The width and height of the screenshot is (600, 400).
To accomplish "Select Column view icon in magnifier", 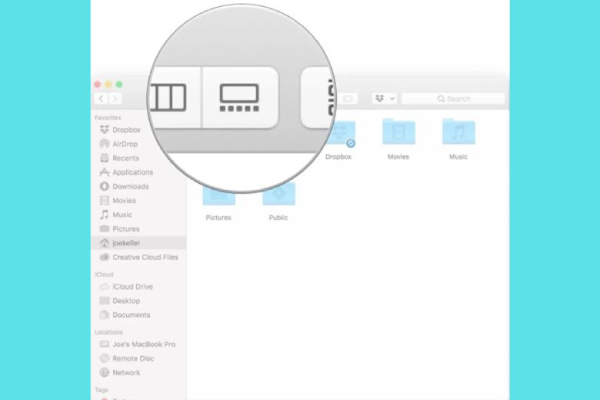I will coord(168,98).
